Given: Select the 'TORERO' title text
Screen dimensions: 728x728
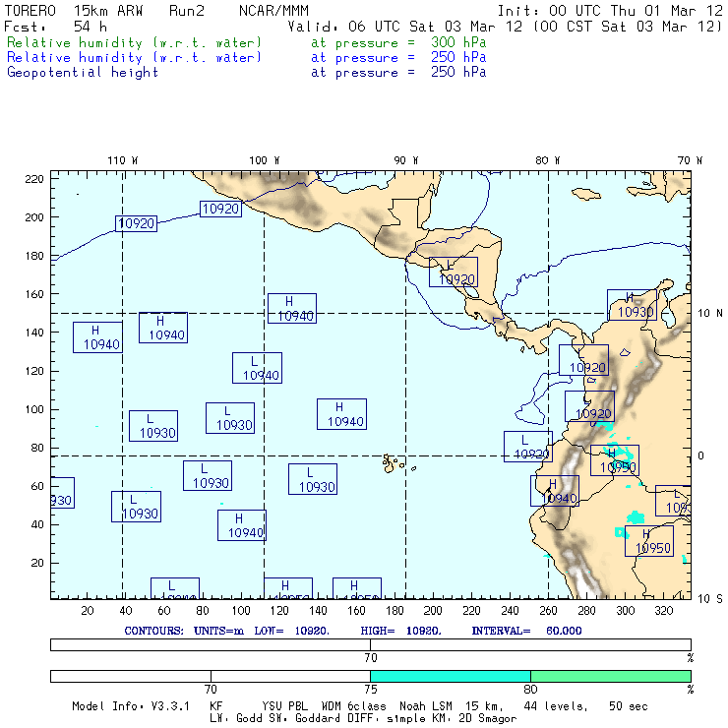Looking at the screenshot, I should point(30,11).
